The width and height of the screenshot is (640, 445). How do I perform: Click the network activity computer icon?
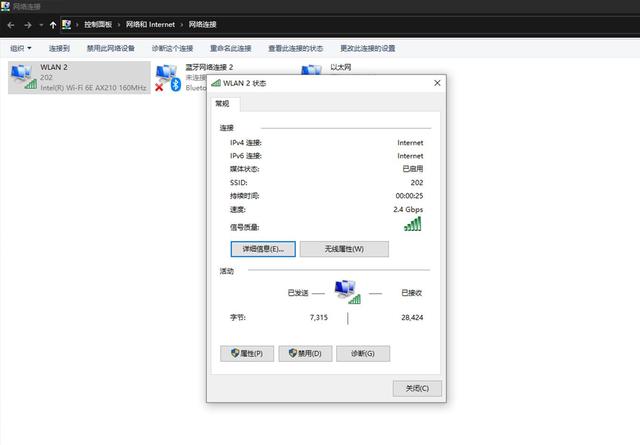click(346, 291)
